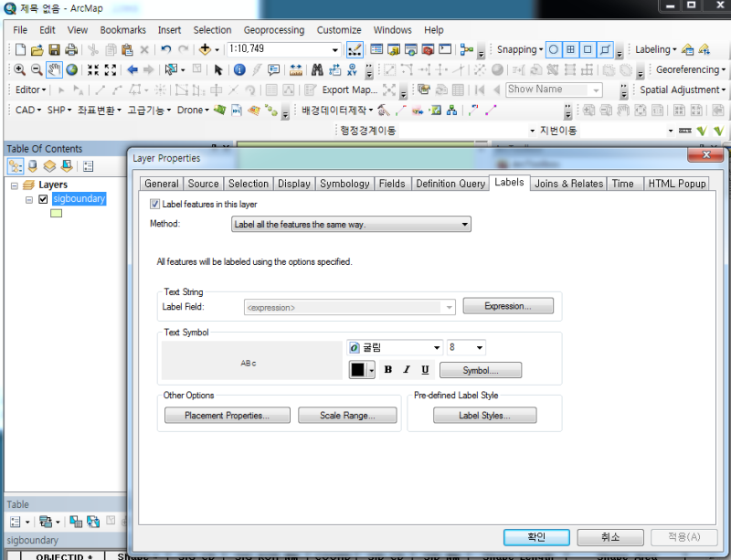Screen dimensions: 731x560
Task: Click List By Source icon
Action: (33, 166)
